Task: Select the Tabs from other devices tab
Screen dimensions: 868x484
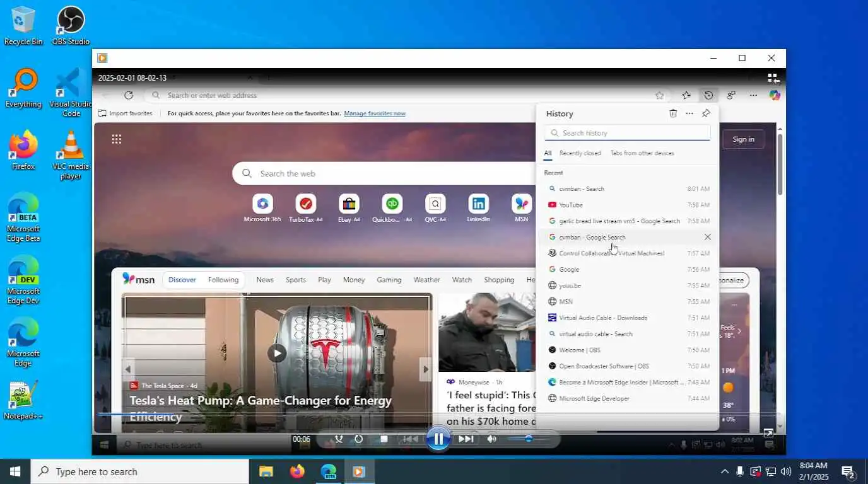Action: coord(642,153)
